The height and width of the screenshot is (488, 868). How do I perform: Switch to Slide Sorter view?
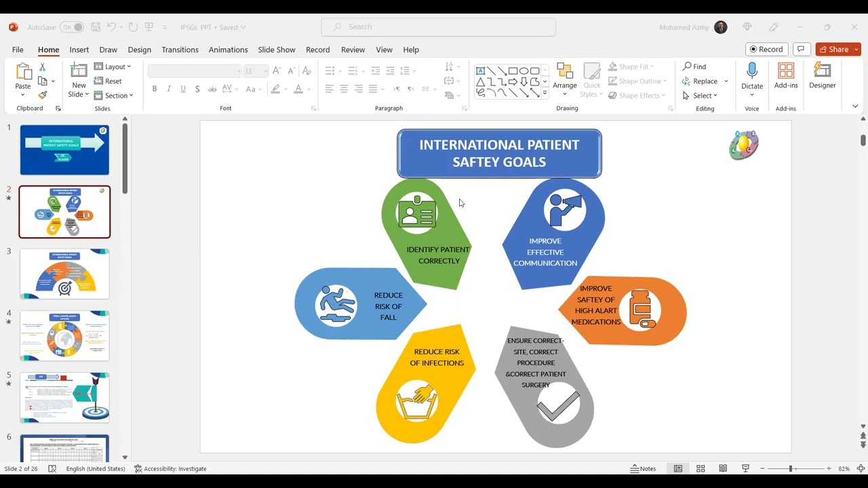click(701, 468)
